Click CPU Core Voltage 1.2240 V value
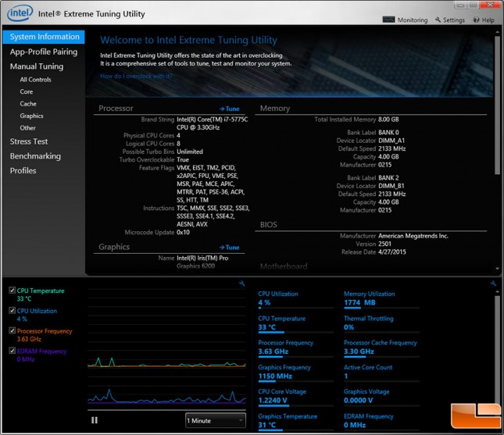This screenshot has height=435, width=504. tap(273, 401)
